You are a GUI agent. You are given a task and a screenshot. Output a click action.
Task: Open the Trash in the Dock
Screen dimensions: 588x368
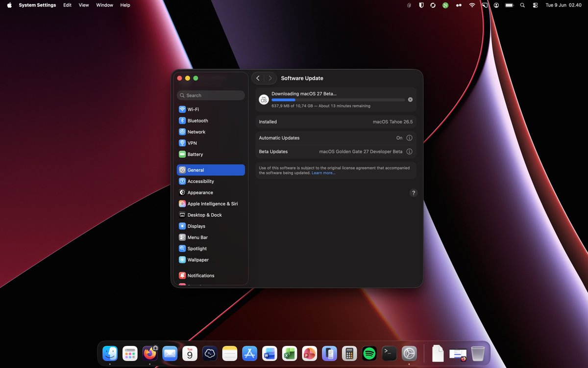(478, 353)
